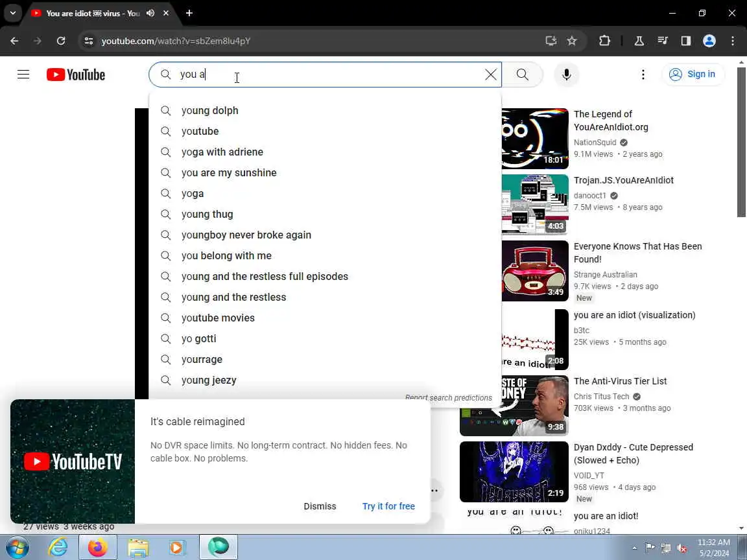Select suggestion 'young and the restless'
The height and width of the screenshot is (560, 747).
(325, 297)
